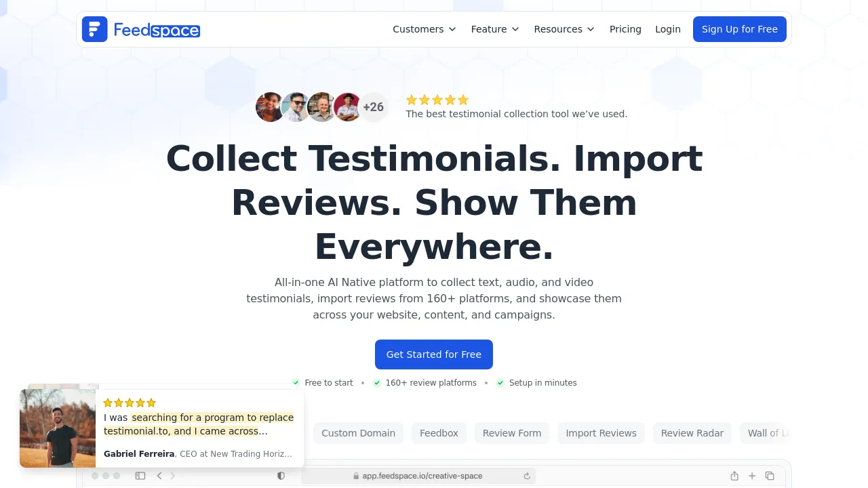Click the Get Started for Free button

(434, 354)
